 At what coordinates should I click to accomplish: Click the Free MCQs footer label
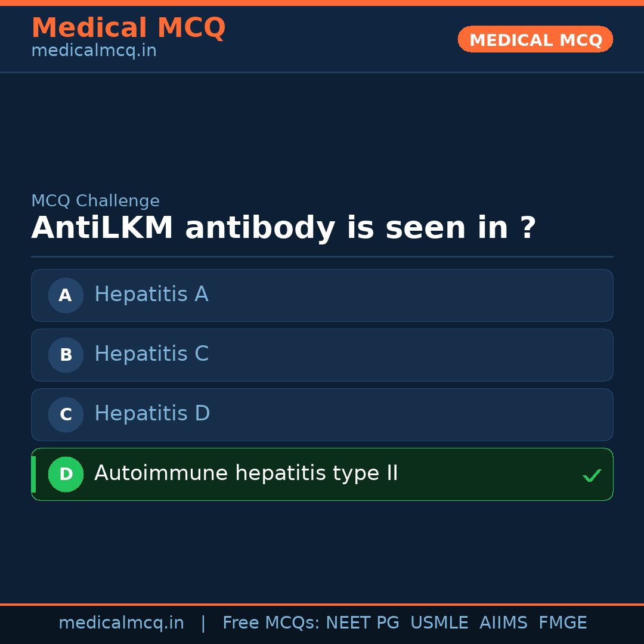(271, 623)
